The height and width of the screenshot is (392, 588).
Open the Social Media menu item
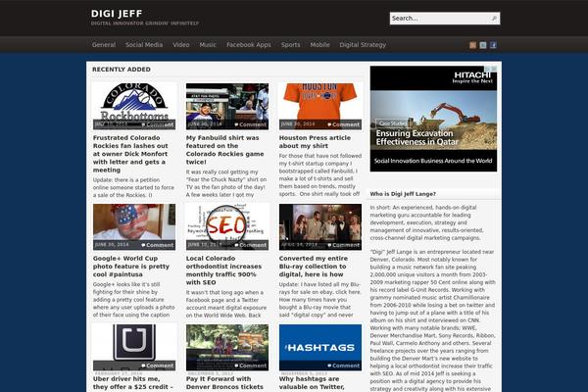tap(144, 45)
